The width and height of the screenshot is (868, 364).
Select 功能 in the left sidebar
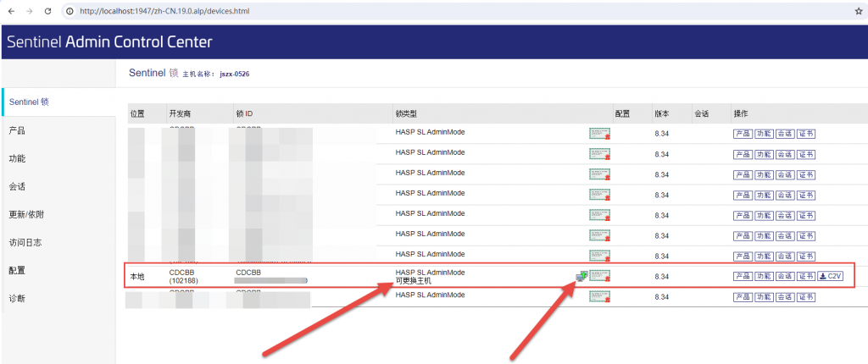[17, 158]
